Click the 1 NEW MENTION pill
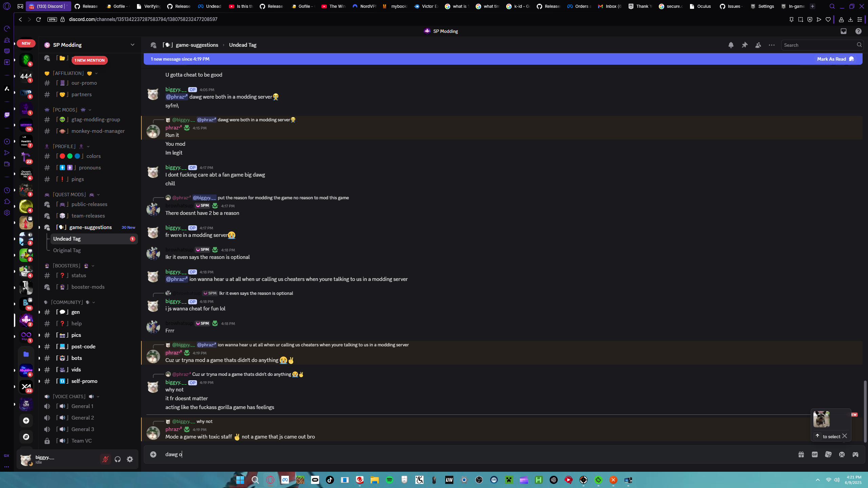 pyautogui.click(x=90, y=60)
